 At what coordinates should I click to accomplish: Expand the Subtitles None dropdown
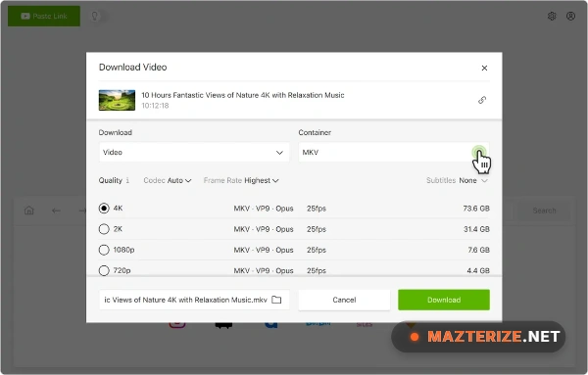click(457, 180)
